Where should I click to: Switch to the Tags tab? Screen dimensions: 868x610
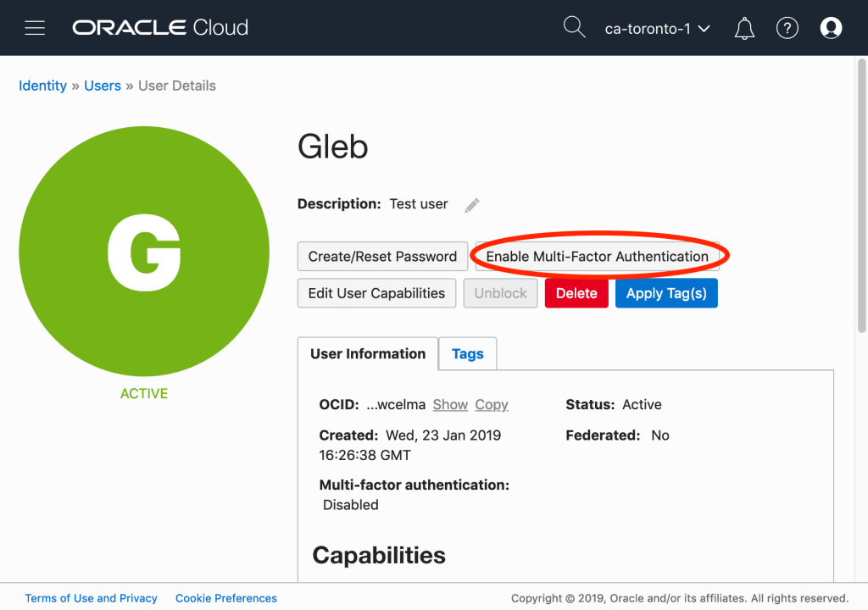click(x=467, y=354)
